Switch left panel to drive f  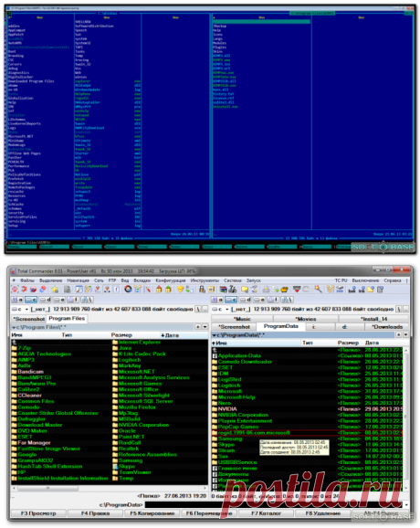coord(73,300)
